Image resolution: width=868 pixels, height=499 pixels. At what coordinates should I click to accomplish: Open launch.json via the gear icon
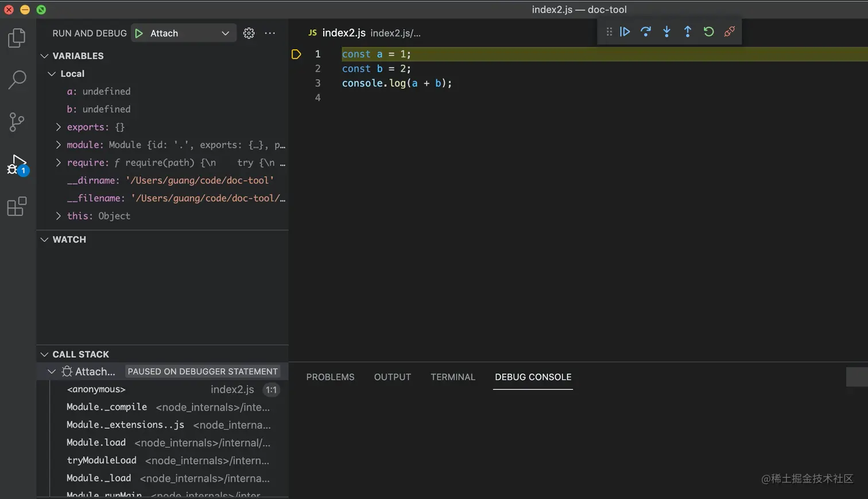coord(249,33)
